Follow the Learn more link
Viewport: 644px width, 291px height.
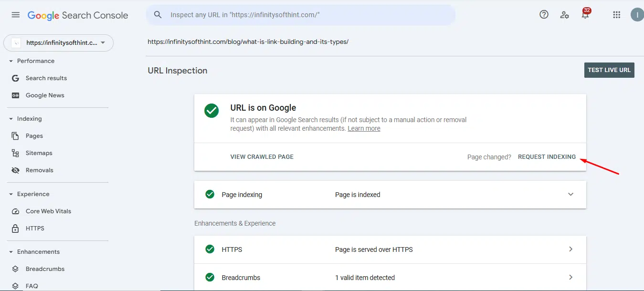click(364, 128)
